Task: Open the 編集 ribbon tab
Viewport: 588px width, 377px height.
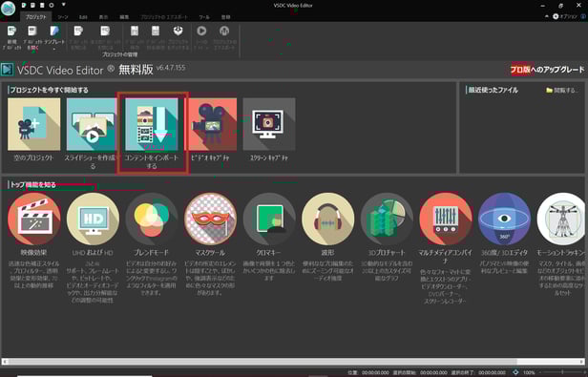Action: (x=124, y=17)
